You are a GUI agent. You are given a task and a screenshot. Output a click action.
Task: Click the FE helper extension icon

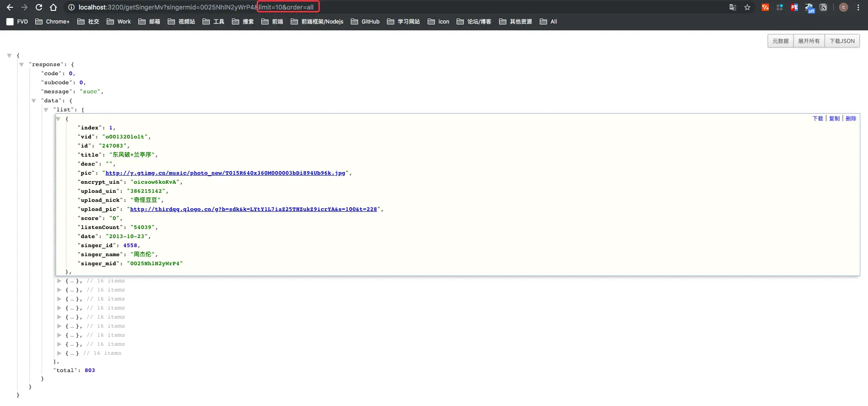tap(794, 7)
